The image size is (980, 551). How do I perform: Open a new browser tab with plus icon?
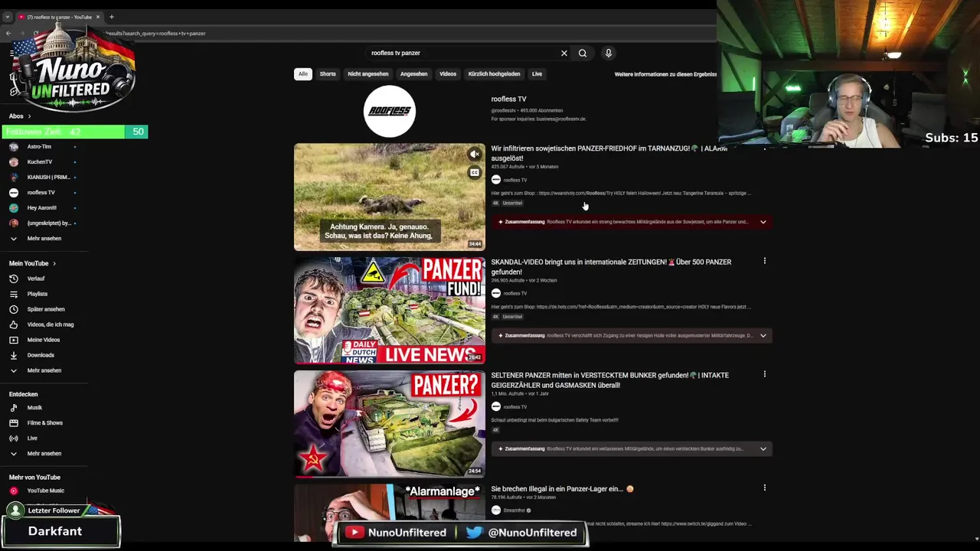point(111,17)
